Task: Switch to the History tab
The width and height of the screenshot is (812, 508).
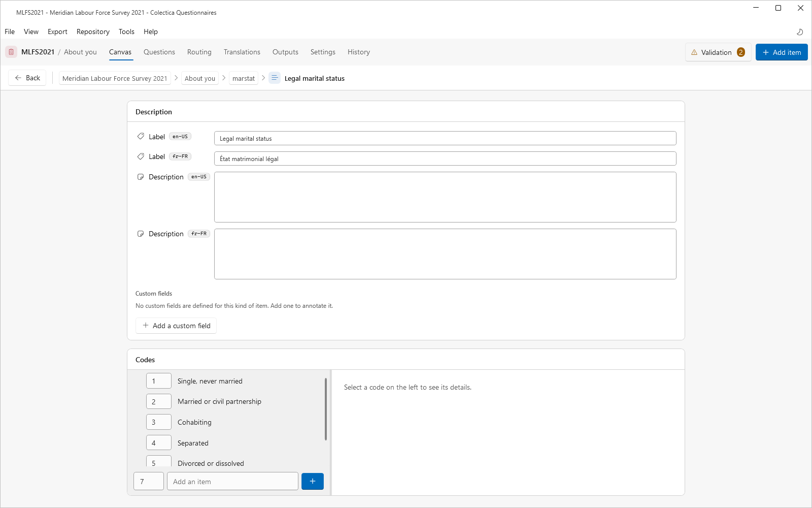Action: [359, 52]
